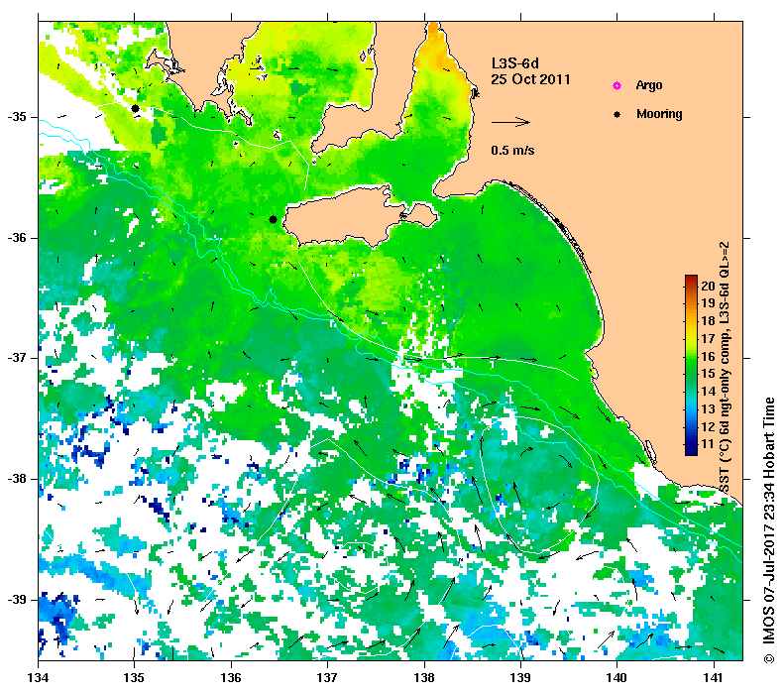Click latitude label '-37'

(17, 358)
